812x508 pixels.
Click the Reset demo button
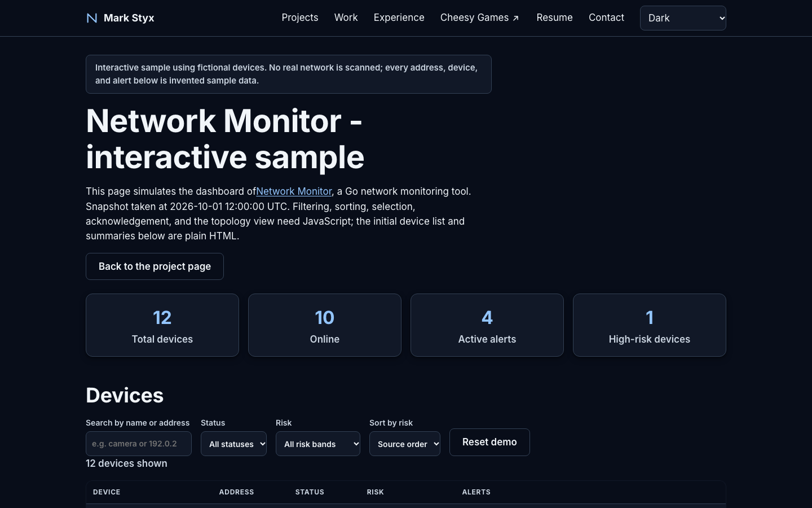pyautogui.click(x=489, y=442)
